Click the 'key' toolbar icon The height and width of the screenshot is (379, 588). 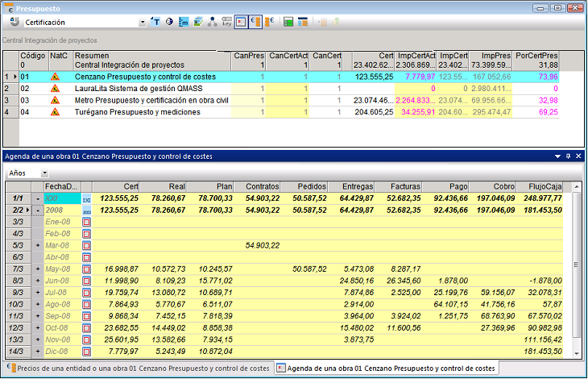[226, 23]
